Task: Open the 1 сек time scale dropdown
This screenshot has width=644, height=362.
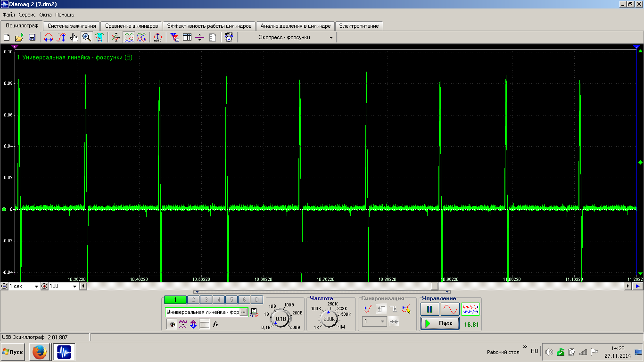Action: point(24,286)
